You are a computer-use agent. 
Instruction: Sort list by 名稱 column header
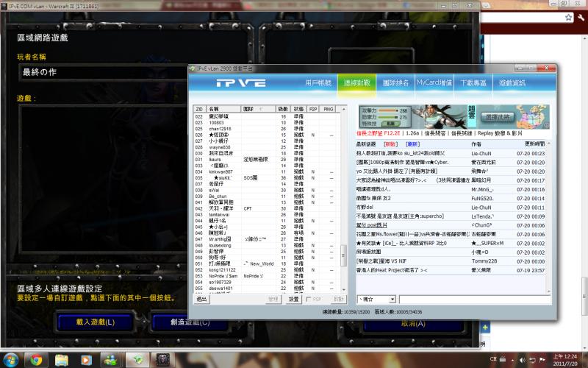tap(223, 109)
